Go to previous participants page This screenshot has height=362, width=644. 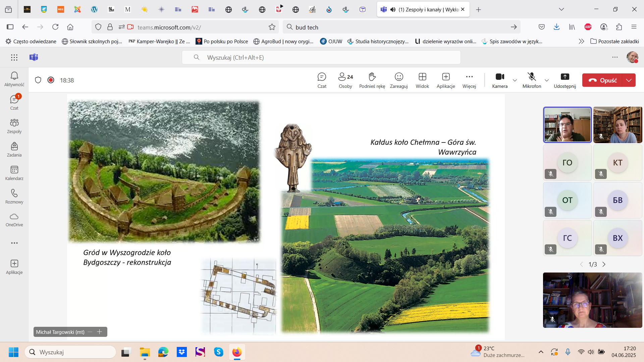tap(582, 264)
